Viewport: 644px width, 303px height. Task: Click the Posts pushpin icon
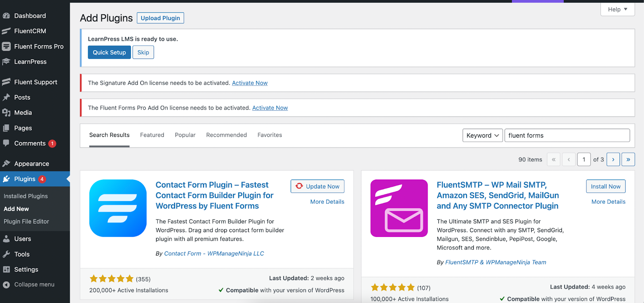click(6, 97)
